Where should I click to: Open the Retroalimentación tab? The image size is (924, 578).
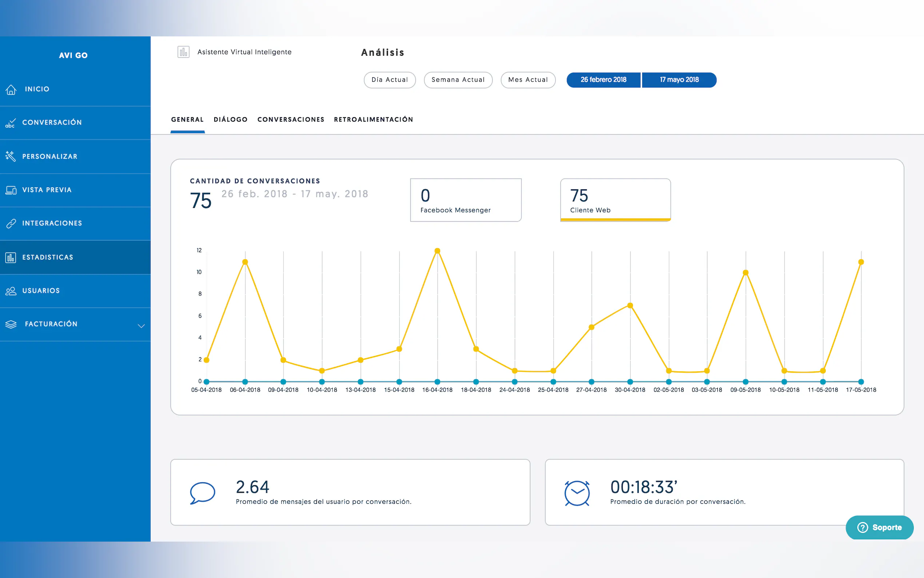[x=373, y=120]
